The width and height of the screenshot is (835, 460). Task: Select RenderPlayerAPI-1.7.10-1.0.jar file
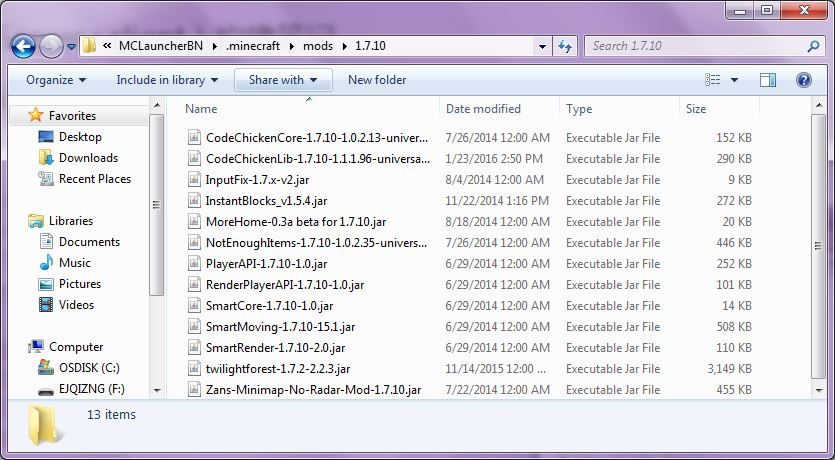pos(285,285)
